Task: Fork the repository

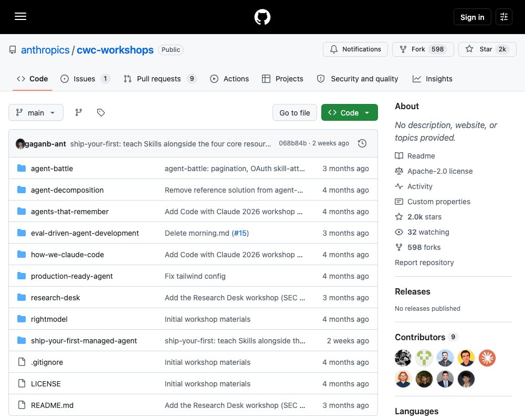Action: click(423, 49)
